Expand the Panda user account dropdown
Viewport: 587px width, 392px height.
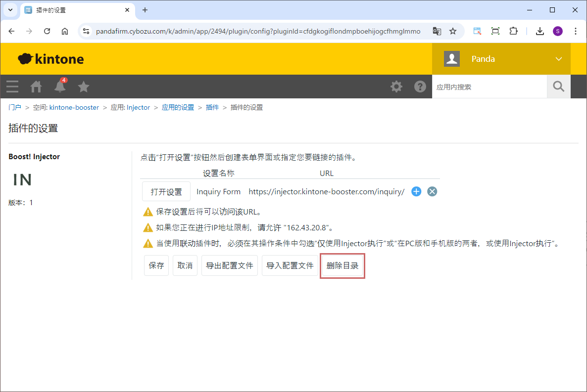(558, 59)
